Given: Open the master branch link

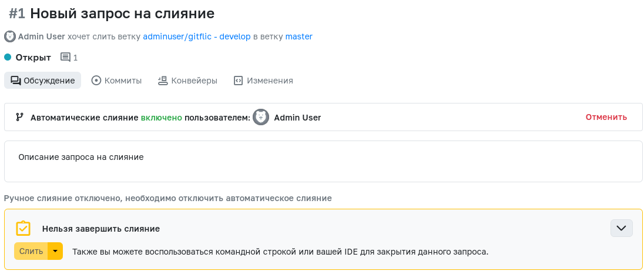Looking at the screenshot, I should pos(299,36).
